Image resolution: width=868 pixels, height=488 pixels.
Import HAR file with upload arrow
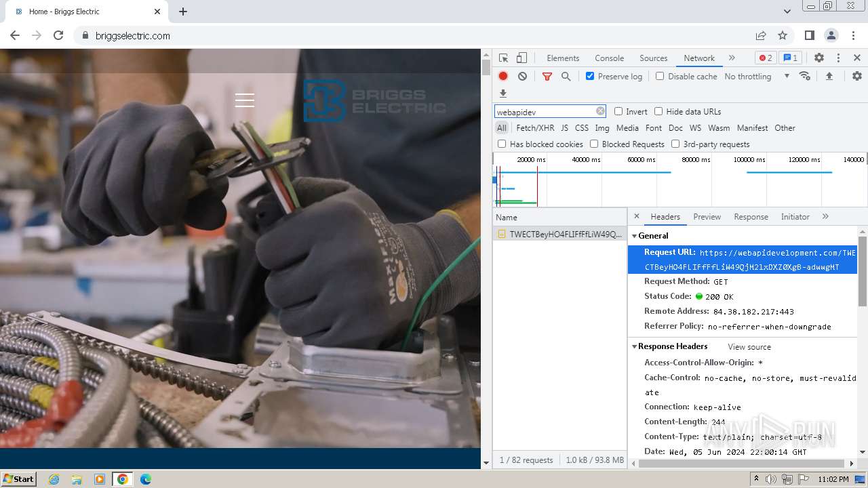[x=829, y=77]
